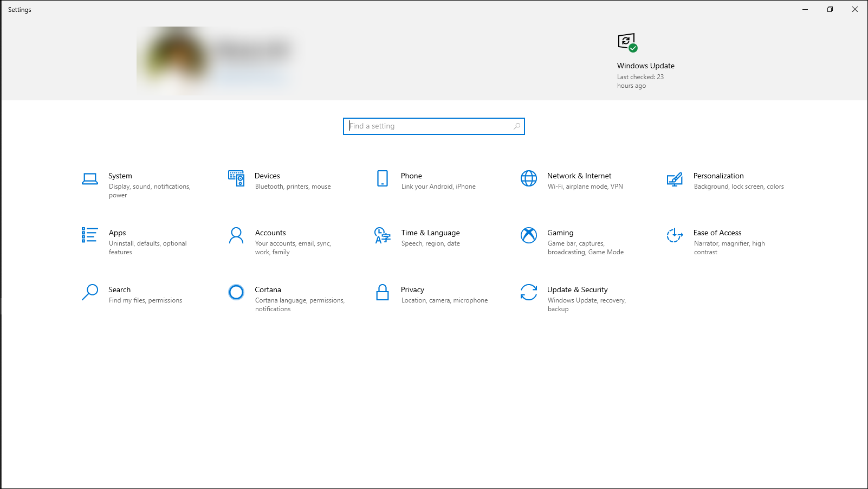Open the Accounts category label
This screenshot has width=868, height=489.
pos(270,233)
